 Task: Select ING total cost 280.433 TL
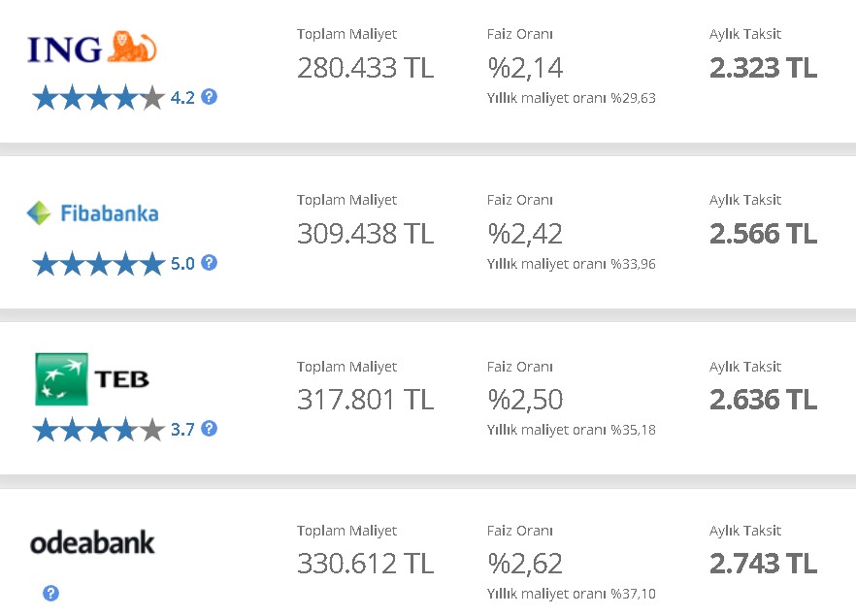tap(365, 68)
